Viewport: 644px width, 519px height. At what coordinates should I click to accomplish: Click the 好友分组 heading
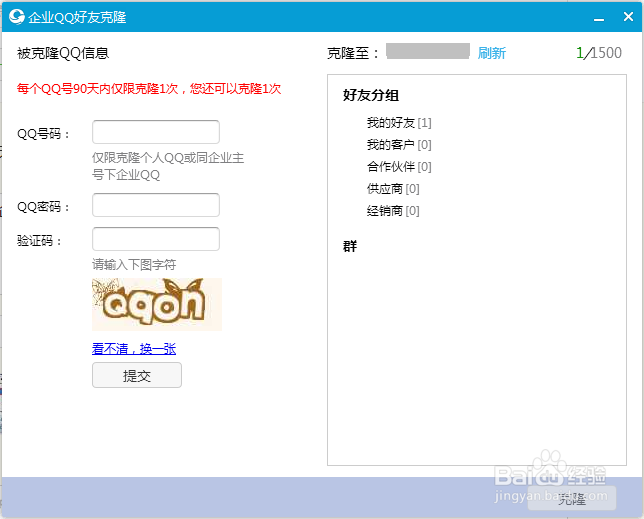[x=371, y=95]
